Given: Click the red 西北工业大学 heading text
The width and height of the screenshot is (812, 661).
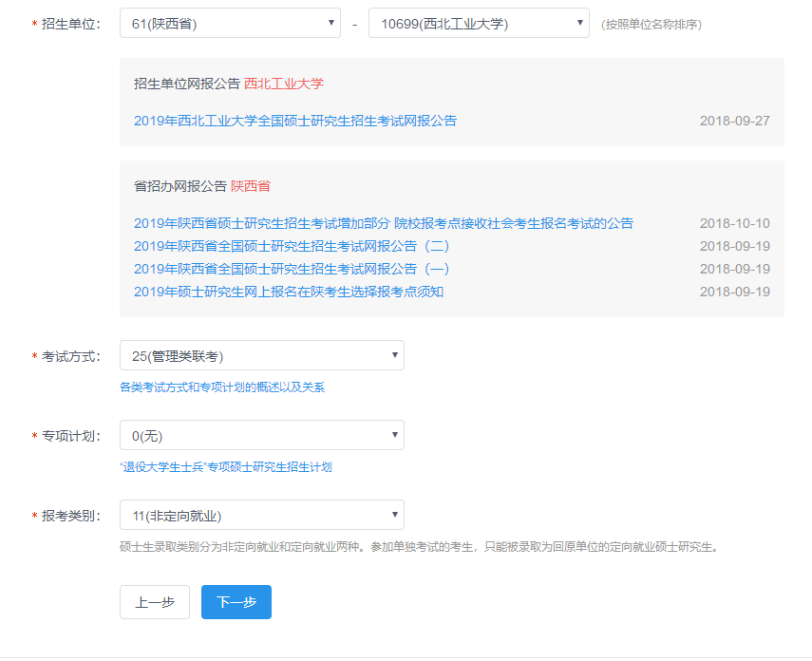Looking at the screenshot, I should click(x=283, y=84).
